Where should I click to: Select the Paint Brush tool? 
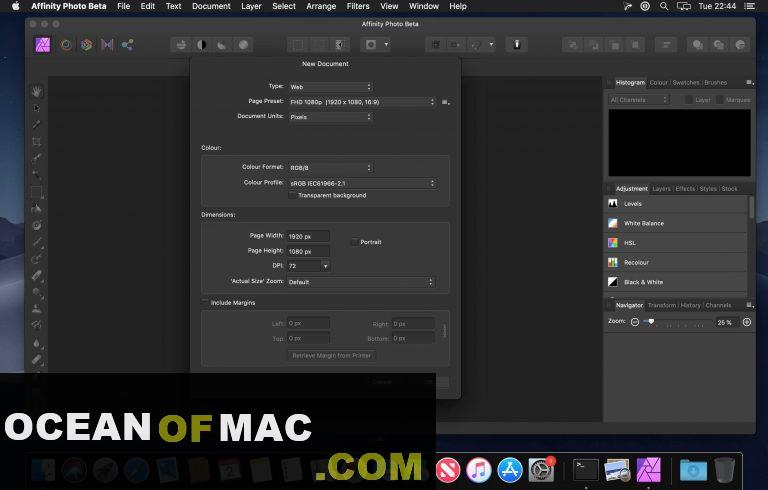coord(37,242)
